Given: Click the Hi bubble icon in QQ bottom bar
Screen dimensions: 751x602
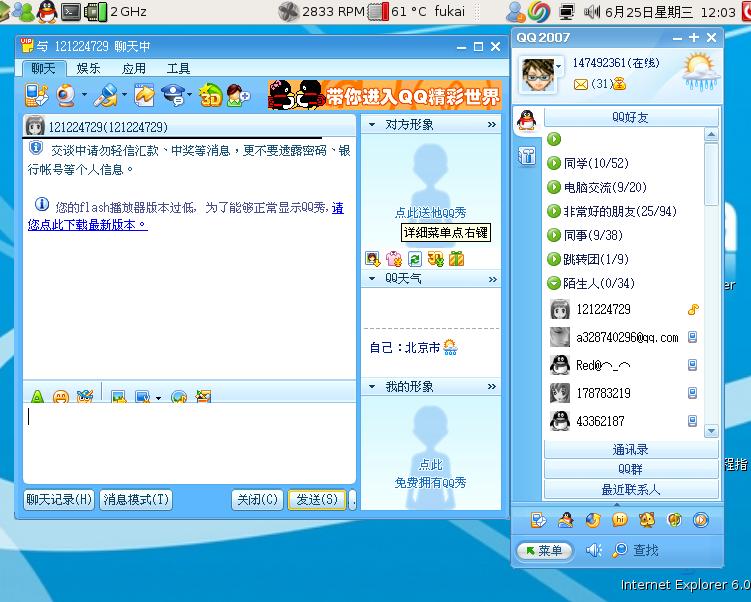Looking at the screenshot, I should tap(620, 520).
